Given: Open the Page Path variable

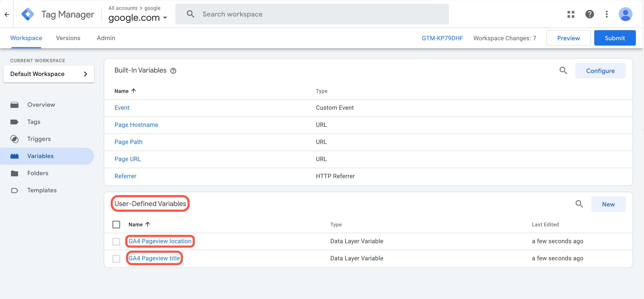Looking at the screenshot, I should click(x=128, y=142).
